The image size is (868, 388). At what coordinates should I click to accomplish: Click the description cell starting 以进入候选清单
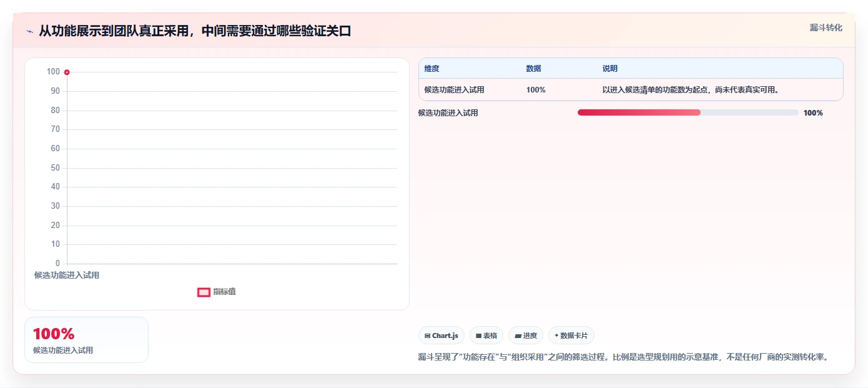pos(691,90)
